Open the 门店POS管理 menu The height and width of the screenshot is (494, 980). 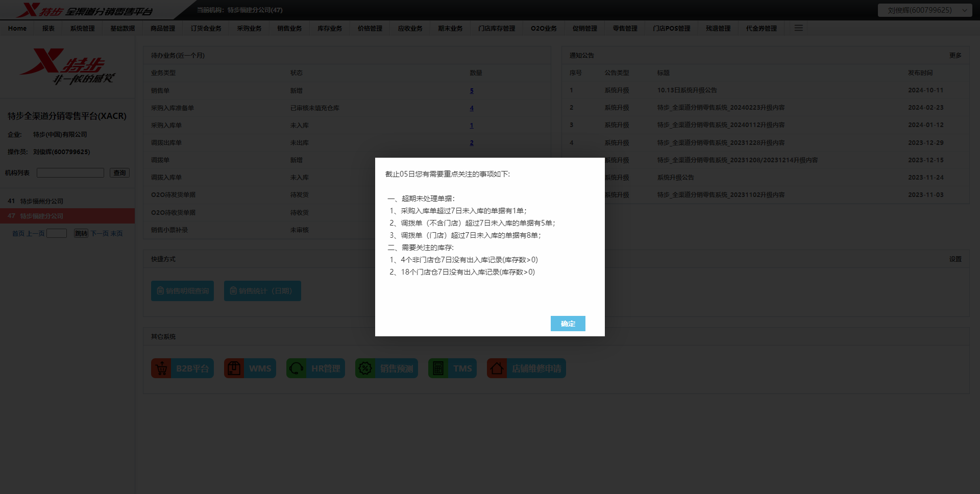coord(672,29)
